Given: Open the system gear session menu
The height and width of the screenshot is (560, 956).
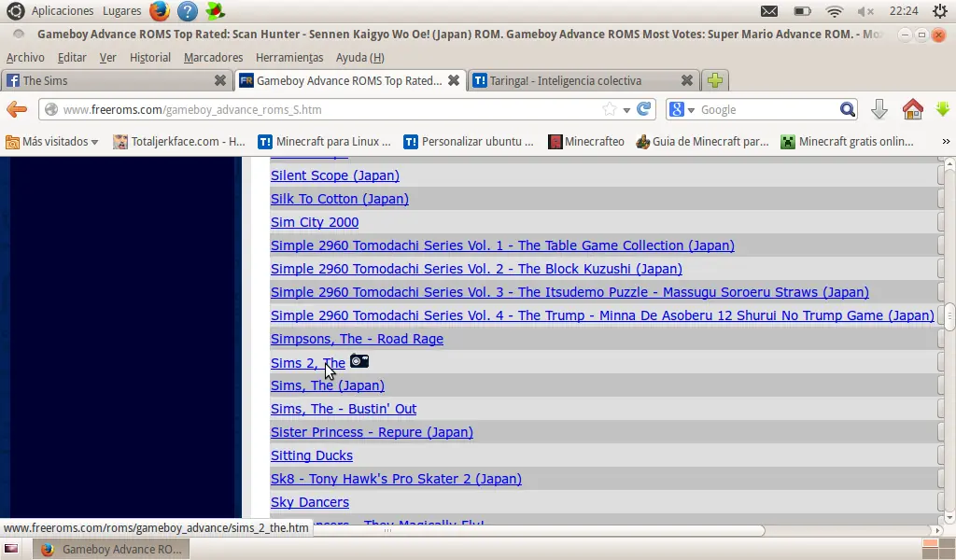Looking at the screenshot, I should point(939,10).
